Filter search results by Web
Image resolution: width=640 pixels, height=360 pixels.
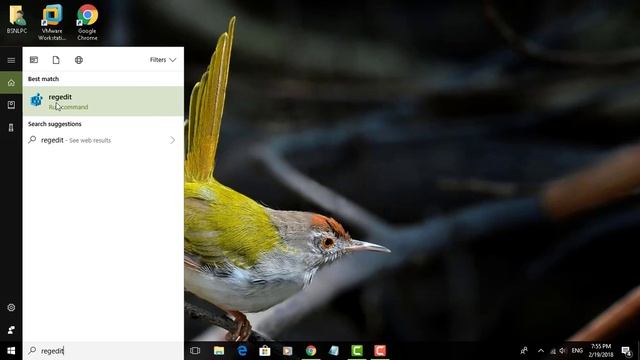click(x=79, y=60)
